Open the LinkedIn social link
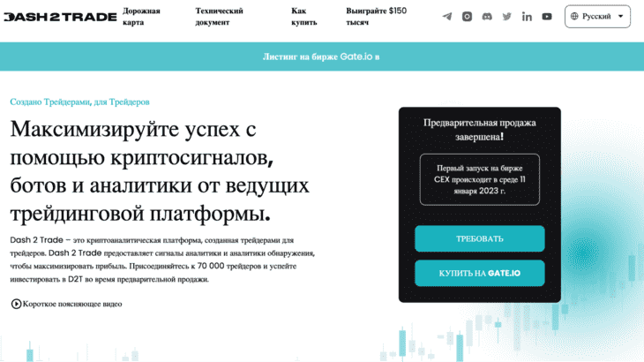This screenshot has width=644, height=362. [527, 17]
